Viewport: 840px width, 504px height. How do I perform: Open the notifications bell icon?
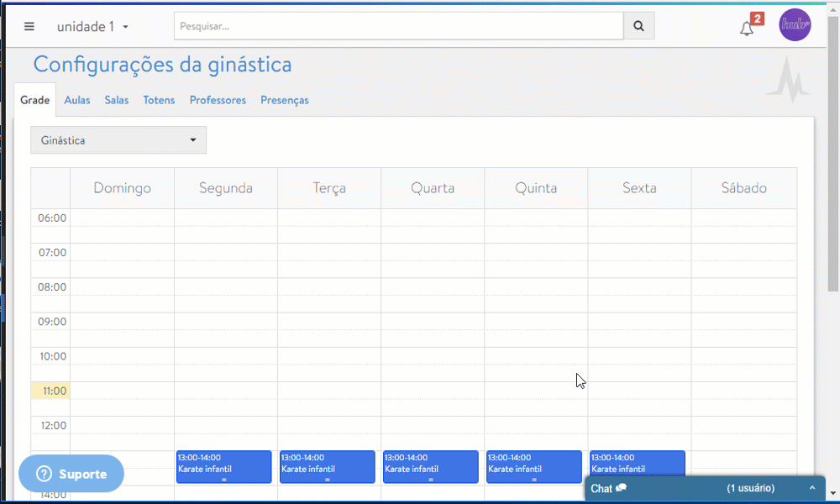coord(747,28)
